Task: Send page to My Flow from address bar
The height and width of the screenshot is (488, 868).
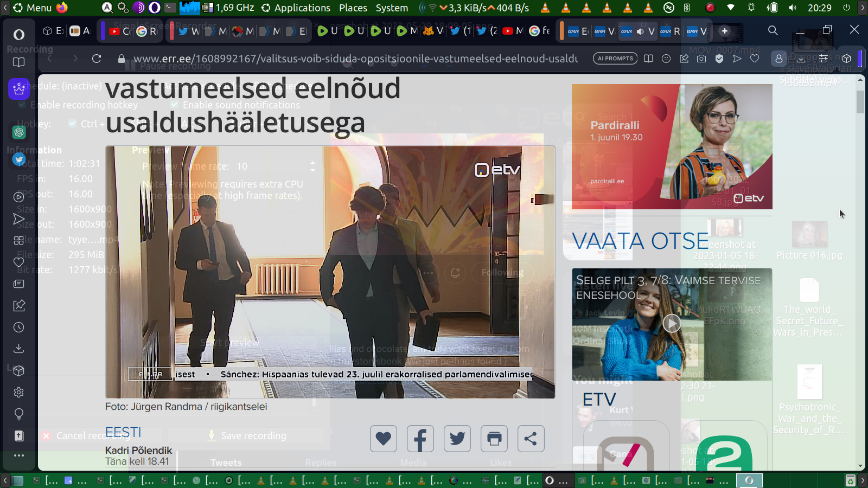Action: (x=737, y=59)
